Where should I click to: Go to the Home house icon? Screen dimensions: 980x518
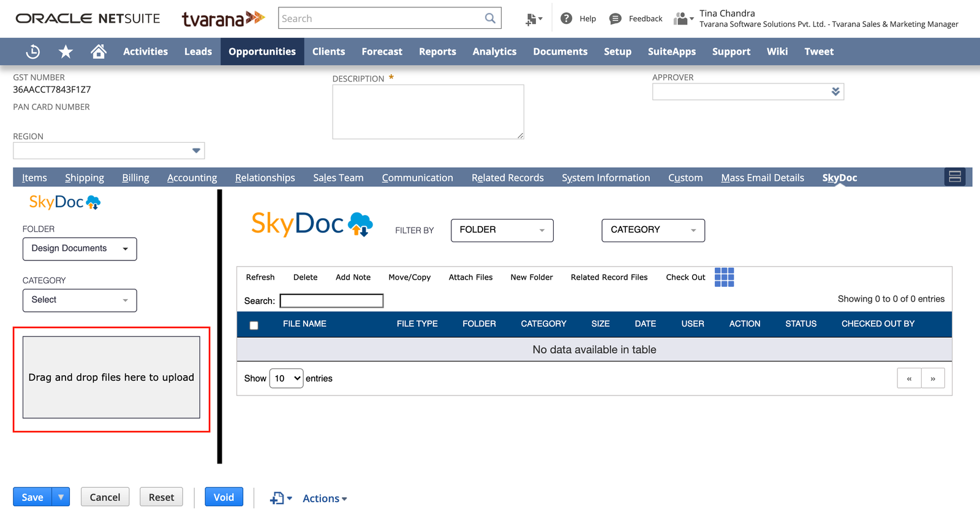[x=99, y=51]
